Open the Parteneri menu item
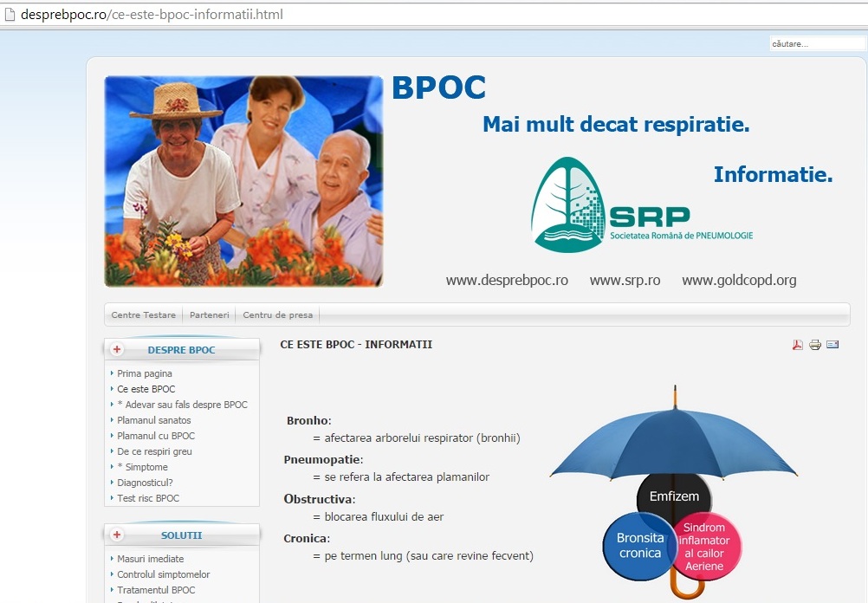This screenshot has width=868, height=603. [x=209, y=315]
